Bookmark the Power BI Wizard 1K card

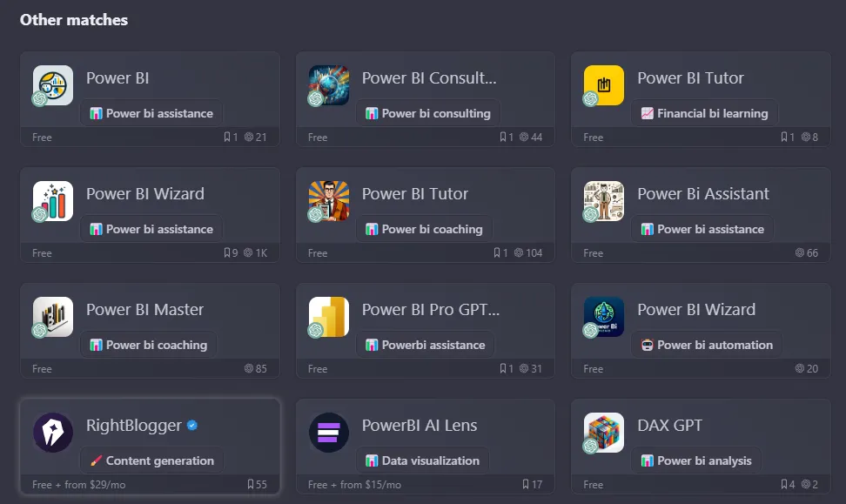pyautogui.click(x=227, y=252)
